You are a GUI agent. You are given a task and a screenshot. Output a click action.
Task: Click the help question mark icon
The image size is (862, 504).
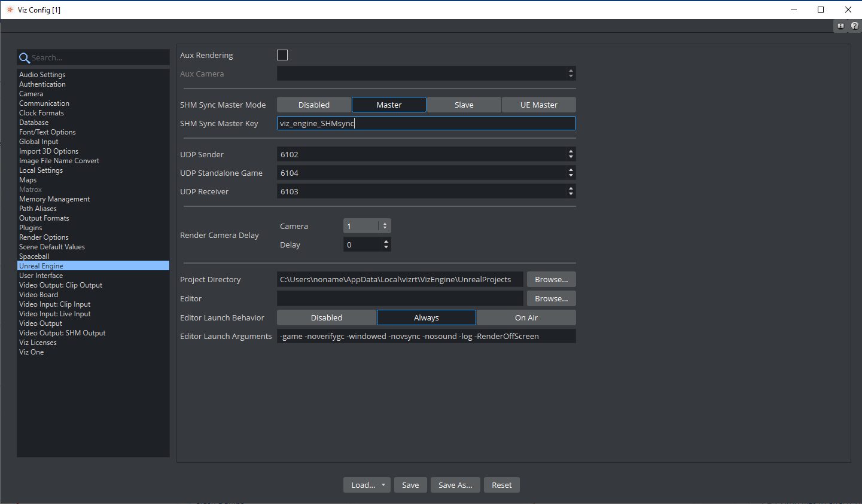coord(854,26)
